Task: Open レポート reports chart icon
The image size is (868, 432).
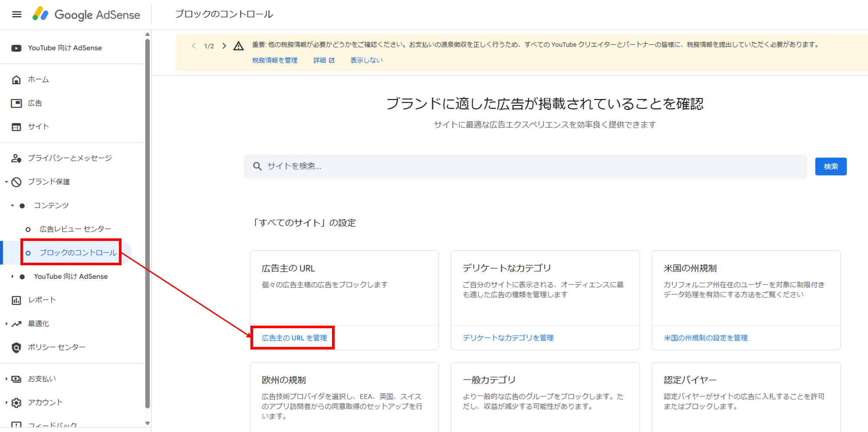Action: click(16, 300)
